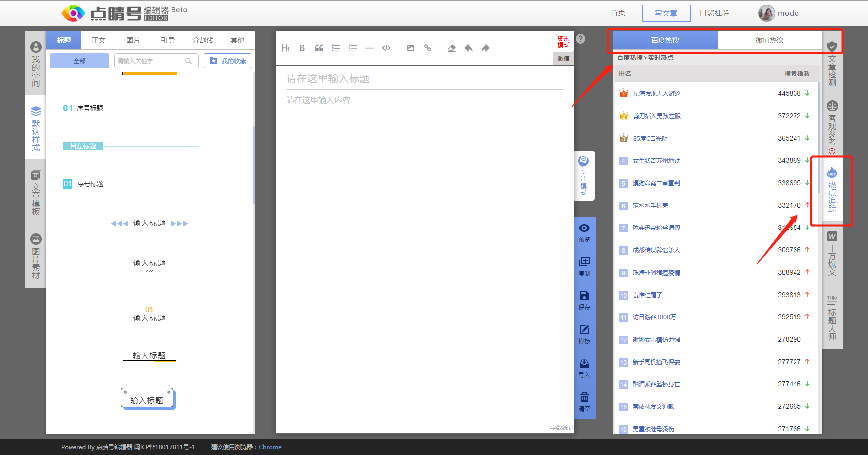Click the eraser clear-format icon
The height and width of the screenshot is (455, 868).
click(451, 48)
